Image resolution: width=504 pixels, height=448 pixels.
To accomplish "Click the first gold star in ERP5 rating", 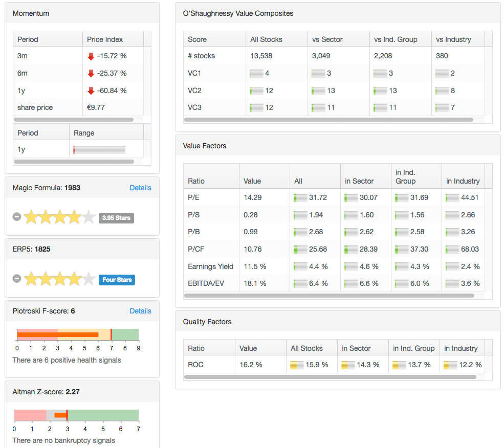I will click(x=31, y=279).
